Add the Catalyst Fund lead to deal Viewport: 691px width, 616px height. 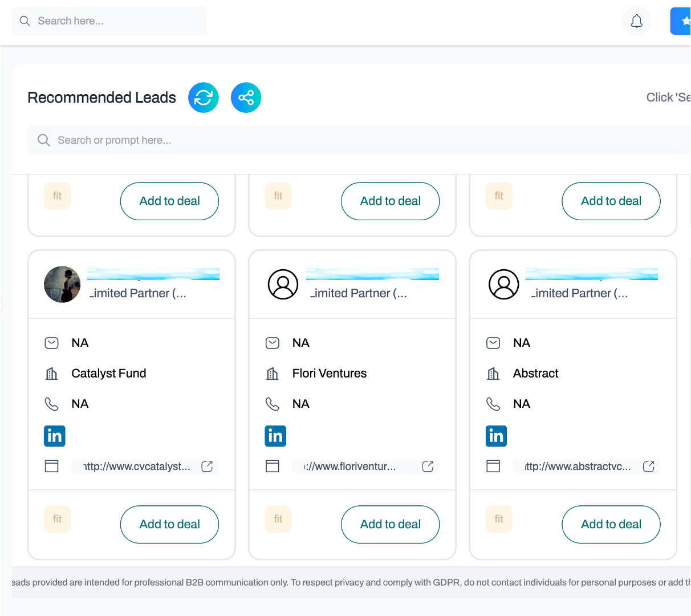tap(169, 524)
